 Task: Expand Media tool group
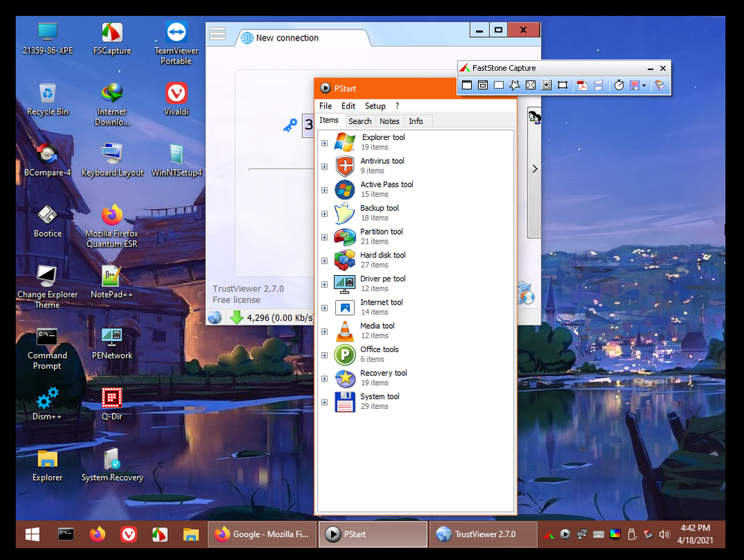pos(325,331)
